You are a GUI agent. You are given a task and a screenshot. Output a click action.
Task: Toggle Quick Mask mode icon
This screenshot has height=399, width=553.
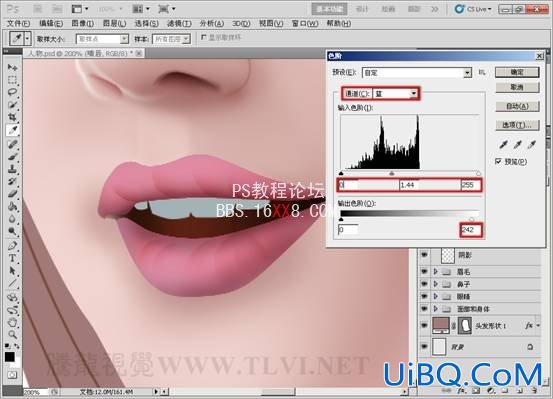[x=12, y=375]
